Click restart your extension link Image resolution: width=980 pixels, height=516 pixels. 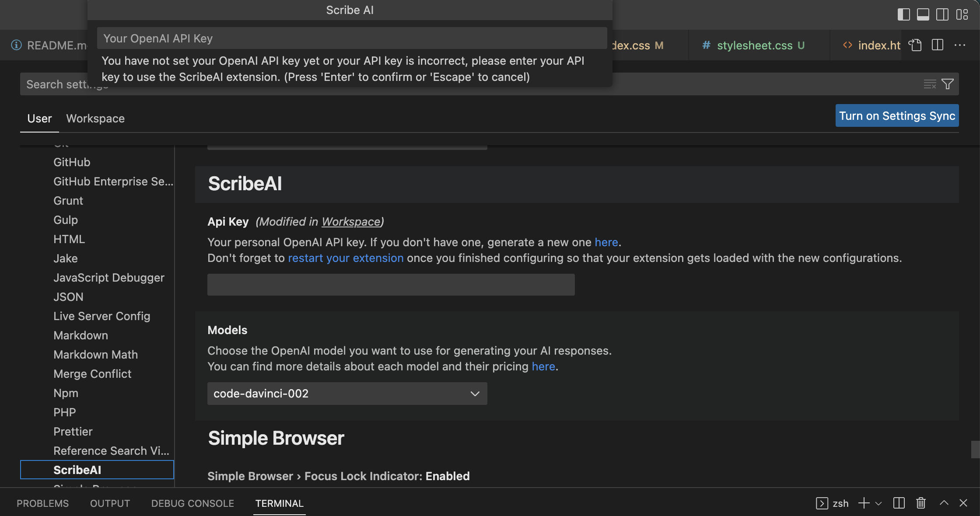pyautogui.click(x=346, y=258)
